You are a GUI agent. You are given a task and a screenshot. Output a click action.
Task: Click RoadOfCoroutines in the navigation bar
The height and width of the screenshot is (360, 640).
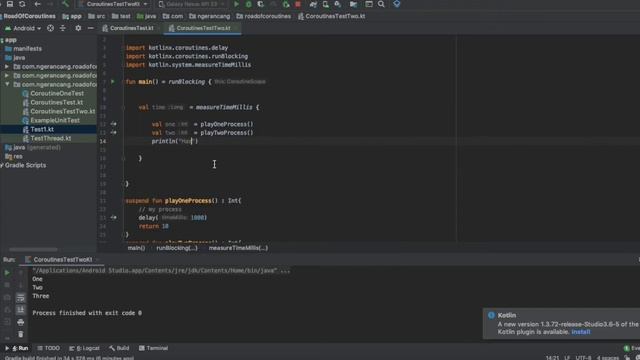click(x=29, y=16)
